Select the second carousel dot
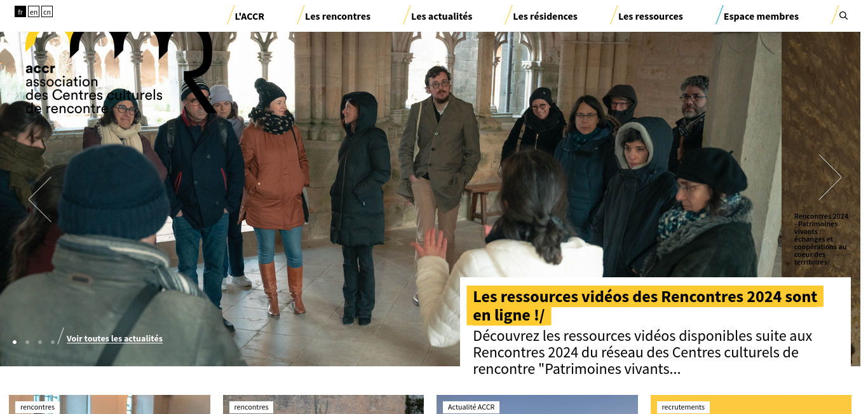Image resolution: width=868 pixels, height=414 pixels. (x=27, y=342)
